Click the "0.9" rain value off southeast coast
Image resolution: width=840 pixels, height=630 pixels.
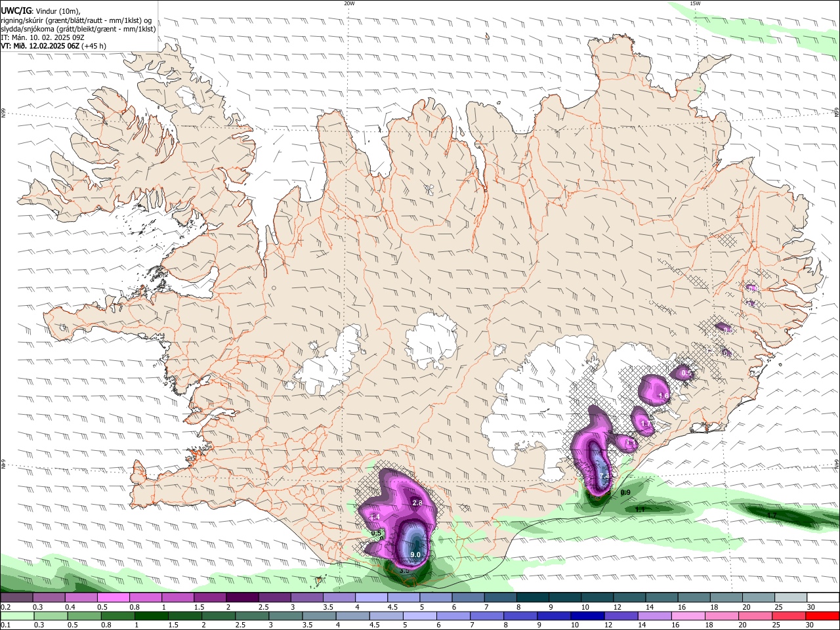click(x=625, y=493)
